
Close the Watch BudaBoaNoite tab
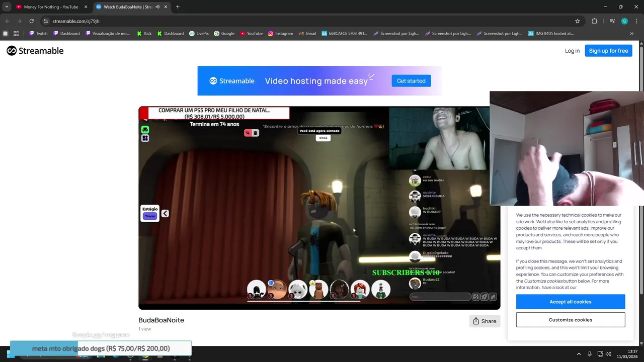tap(166, 7)
